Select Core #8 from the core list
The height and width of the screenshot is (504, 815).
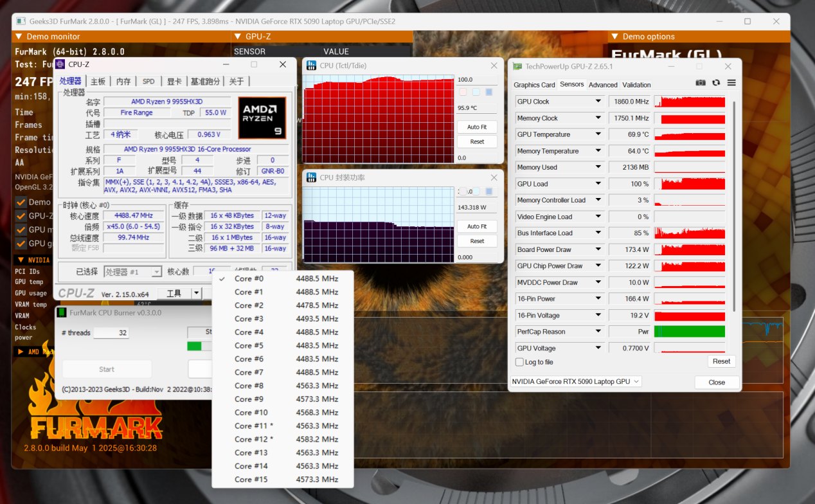point(249,386)
